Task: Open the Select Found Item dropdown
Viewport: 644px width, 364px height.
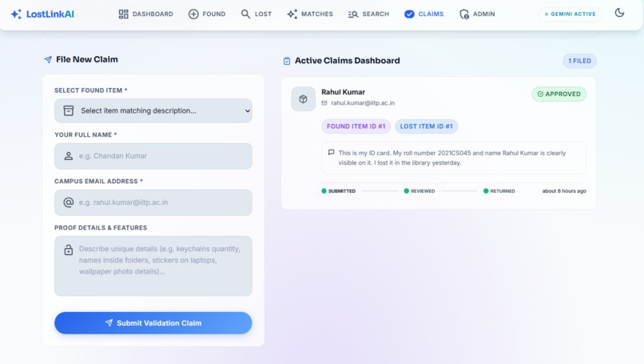Action: (x=153, y=110)
